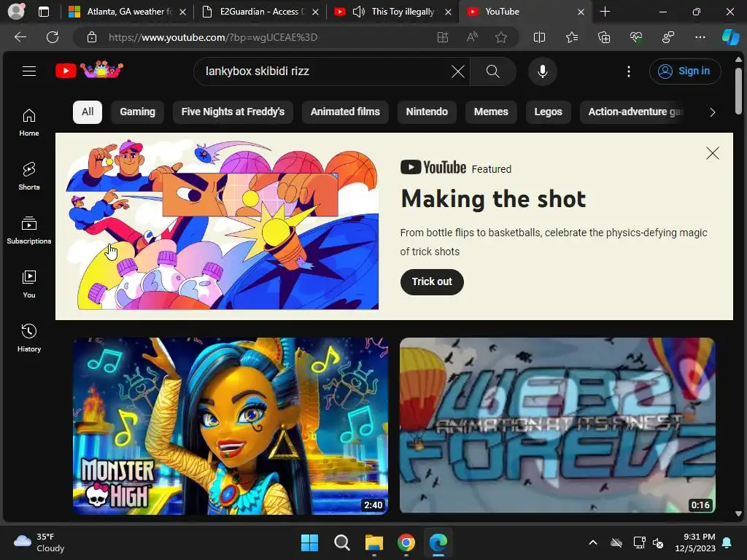Add page to favorites star
This screenshot has height=560, width=747.
pyautogui.click(x=500, y=37)
